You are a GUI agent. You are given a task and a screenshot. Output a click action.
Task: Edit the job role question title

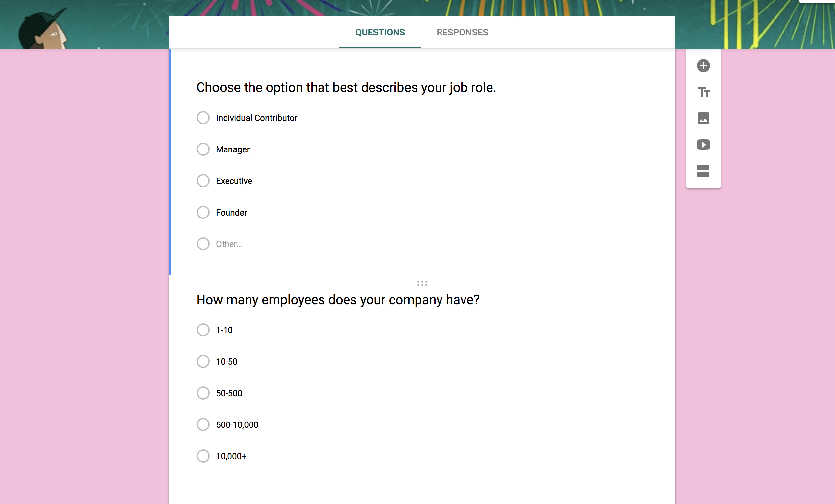pos(346,87)
